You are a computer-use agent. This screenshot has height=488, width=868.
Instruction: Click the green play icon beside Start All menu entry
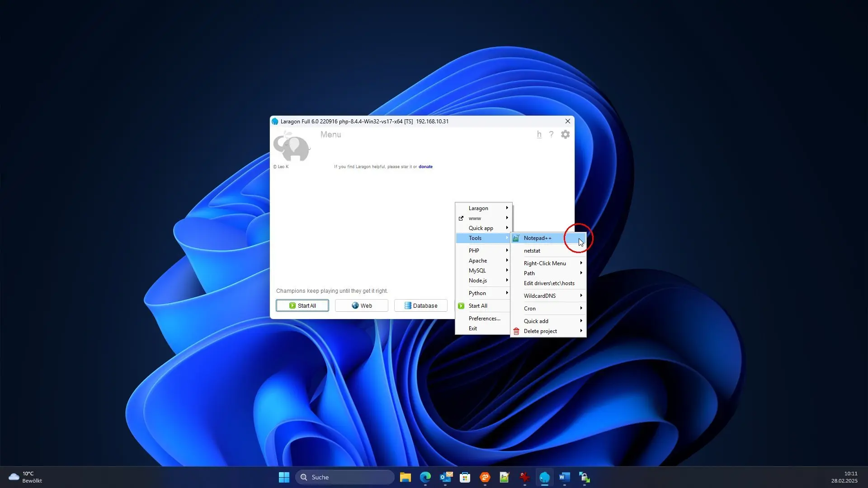coord(461,306)
